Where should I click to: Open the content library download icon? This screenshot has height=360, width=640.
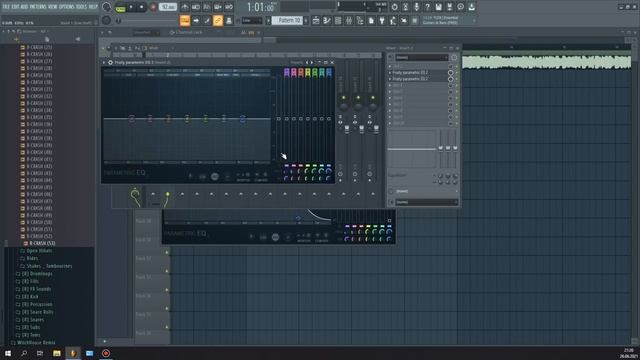[x=471, y=7]
